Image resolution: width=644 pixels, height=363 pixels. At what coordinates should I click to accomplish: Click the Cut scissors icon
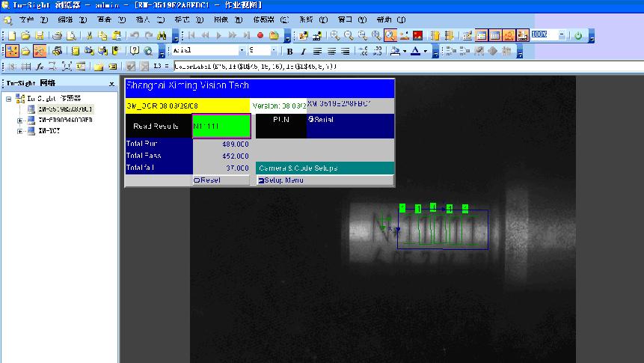tap(89, 35)
